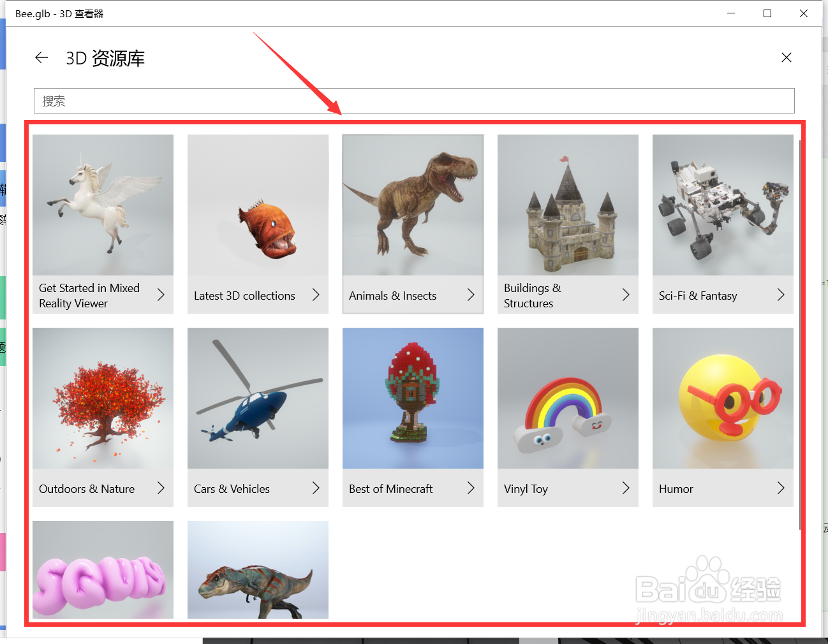Expand Latest 3D collections chevron
This screenshot has height=644, width=828.
[x=316, y=295]
